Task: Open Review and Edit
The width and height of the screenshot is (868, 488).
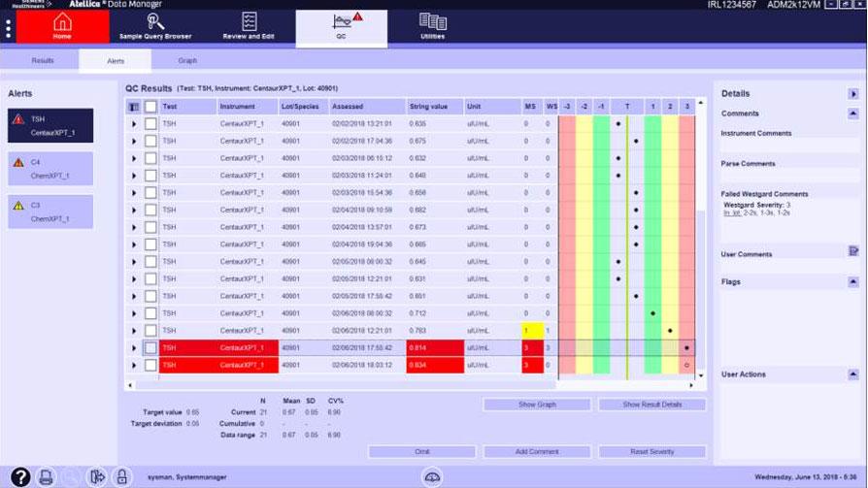Action: pos(249,26)
